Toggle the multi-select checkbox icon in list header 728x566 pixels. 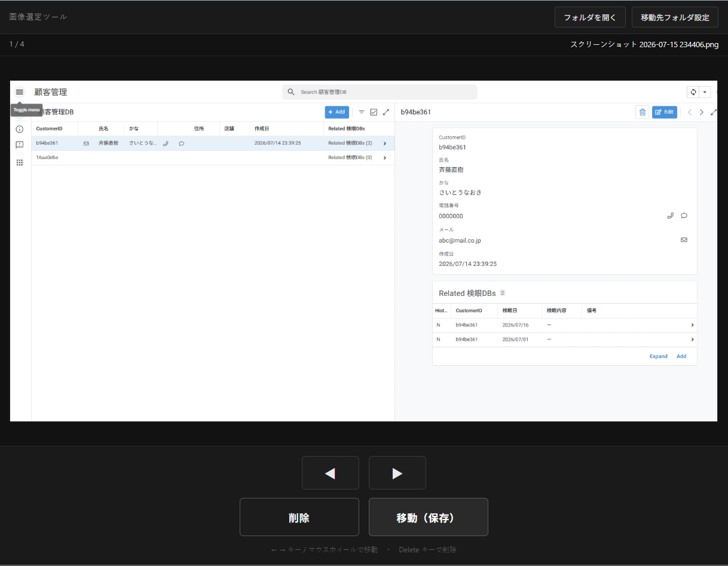(374, 112)
